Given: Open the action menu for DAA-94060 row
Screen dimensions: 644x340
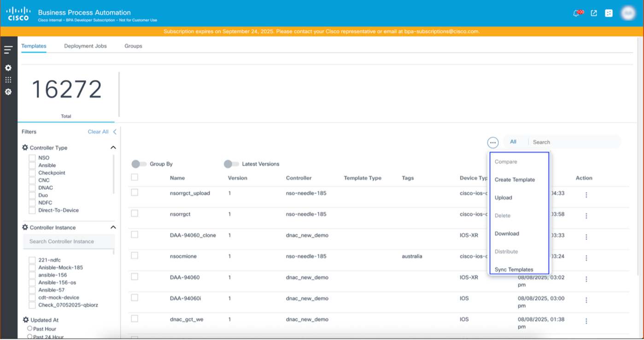Looking at the screenshot, I should click(x=586, y=279).
